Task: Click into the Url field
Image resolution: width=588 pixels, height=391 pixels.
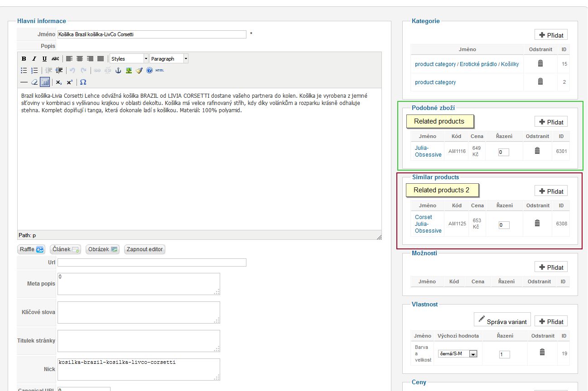Action: [152, 262]
